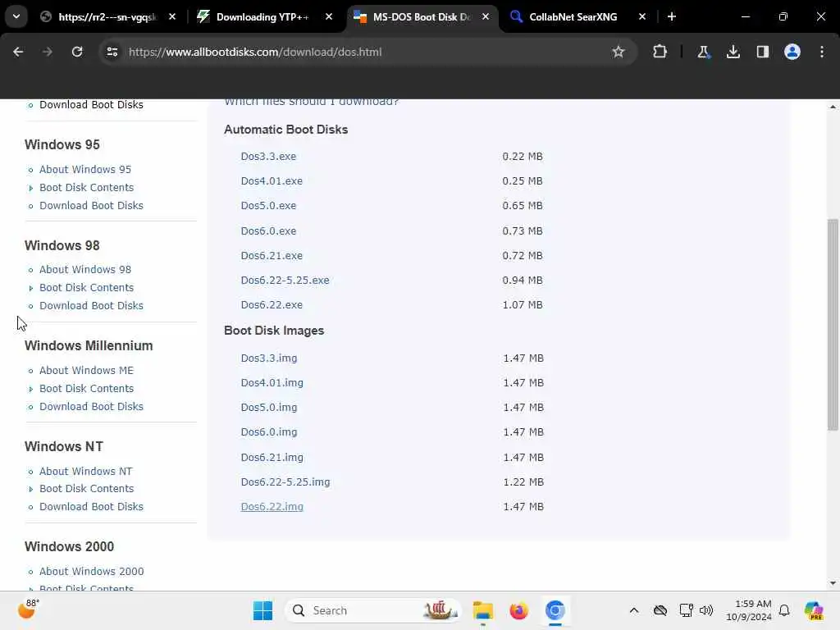Open About Windows 95 link

pos(85,169)
